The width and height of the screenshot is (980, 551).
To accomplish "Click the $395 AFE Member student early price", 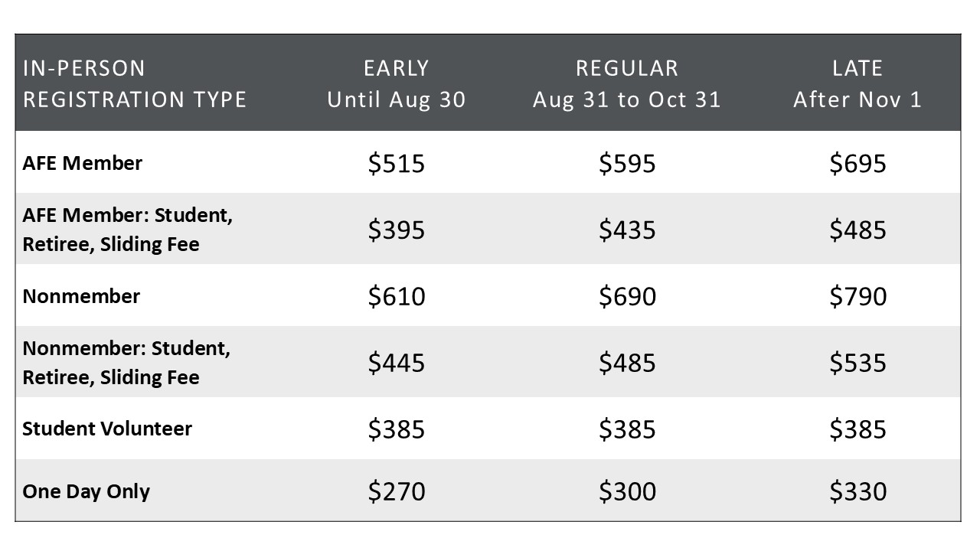I will point(396,230).
